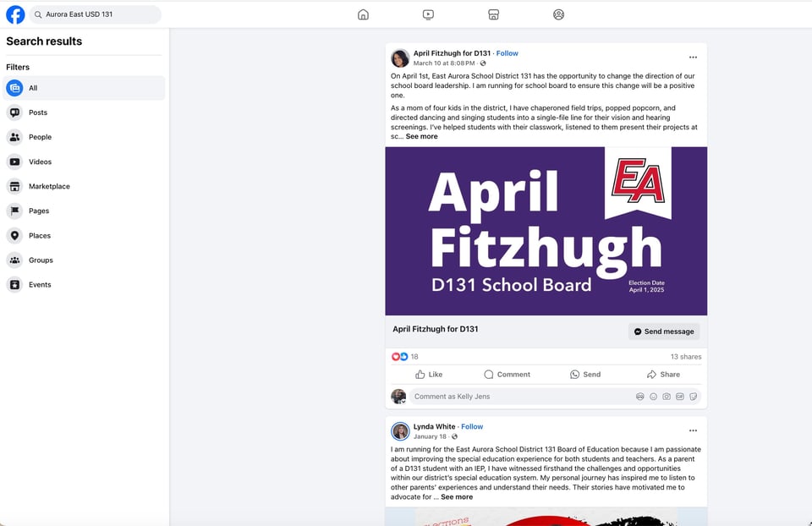Image resolution: width=812 pixels, height=526 pixels.
Task: Open the Groups icon in top navigation
Action: pyautogui.click(x=558, y=14)
